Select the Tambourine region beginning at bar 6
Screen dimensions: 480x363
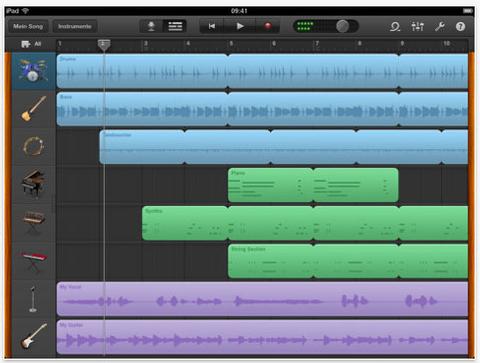point(313,147)
